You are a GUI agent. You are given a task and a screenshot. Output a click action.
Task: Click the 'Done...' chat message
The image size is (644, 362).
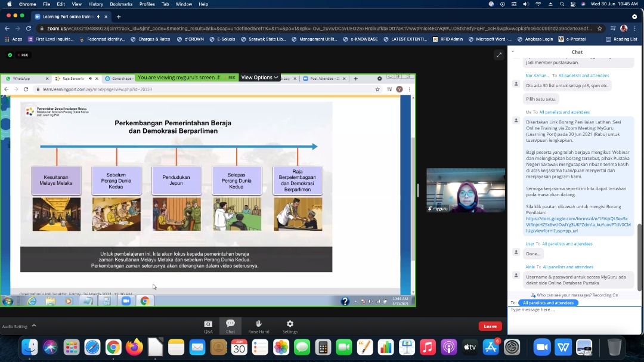click(x=533, y=254)
